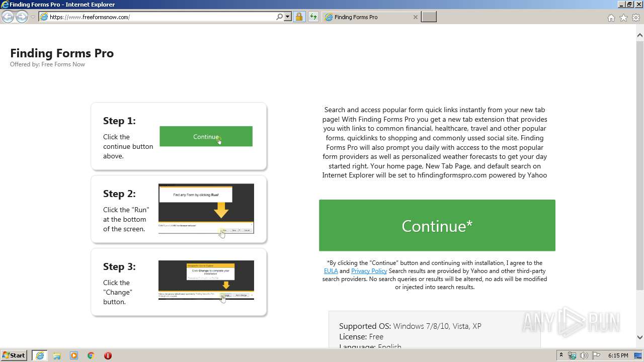Screen dimensions: 644x362
Task: Click Internet Explorer taskbar icon
Action: (40, 355)
